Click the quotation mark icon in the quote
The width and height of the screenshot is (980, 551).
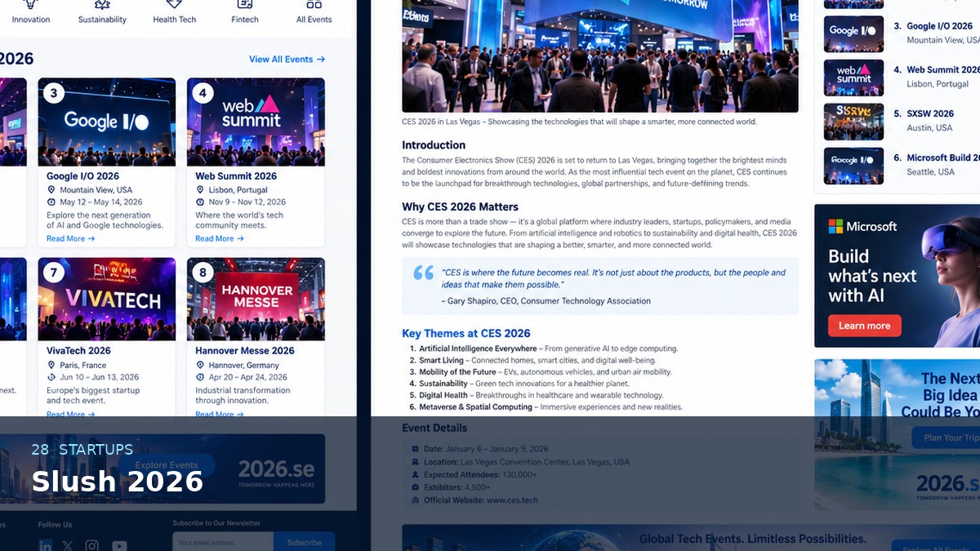pyautogui.click(x=424, y=273)
